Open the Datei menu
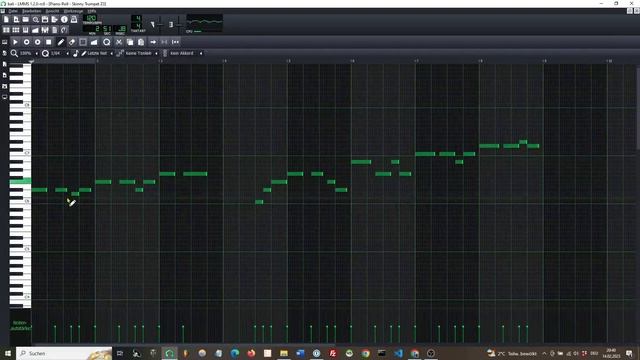The image size is (640, 360). 13,11
